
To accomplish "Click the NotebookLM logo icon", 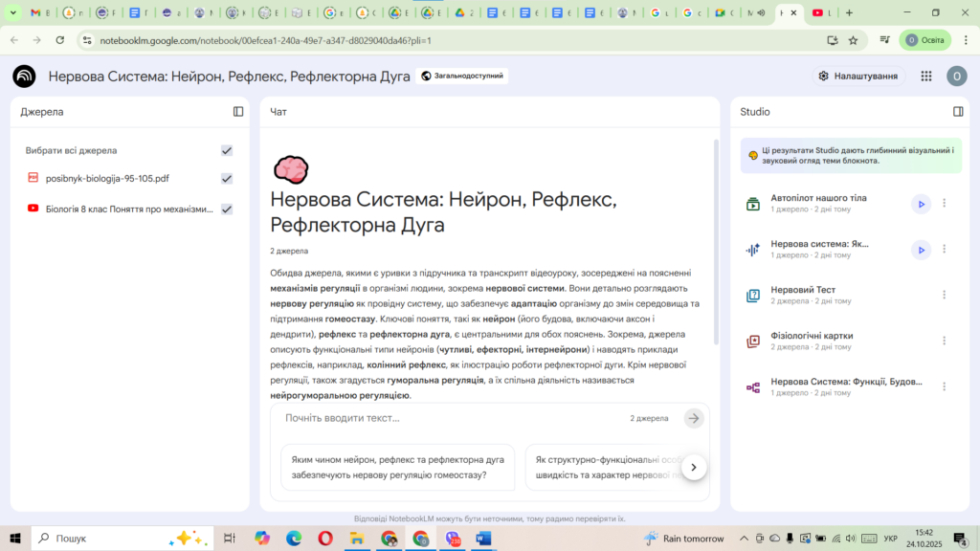I will (x=24, y=77).
